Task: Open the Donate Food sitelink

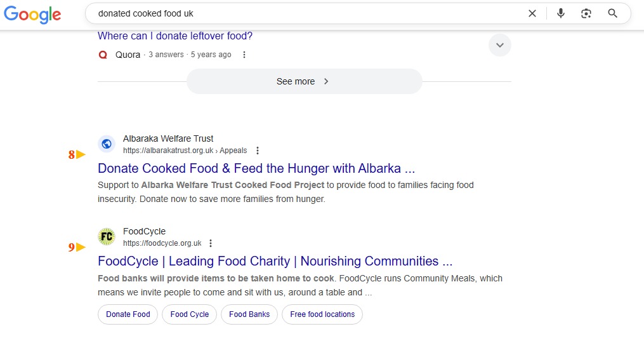Action: click(x=128, y=314)
